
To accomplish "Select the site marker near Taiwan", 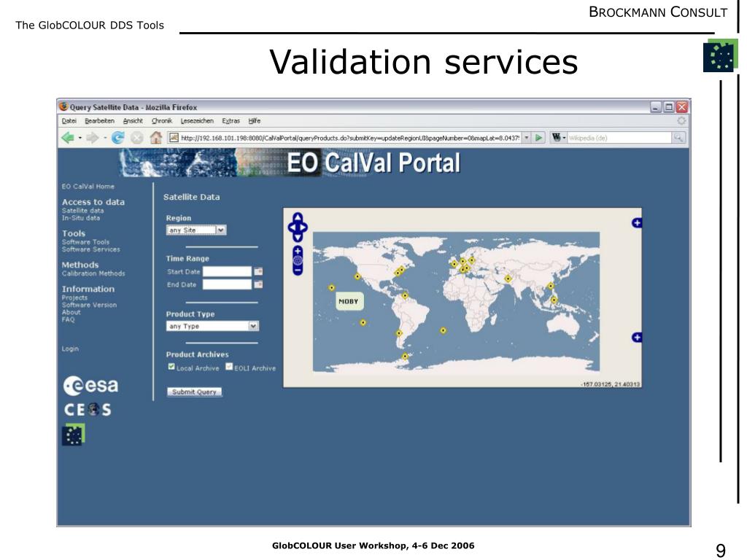I will coord(551,286).
